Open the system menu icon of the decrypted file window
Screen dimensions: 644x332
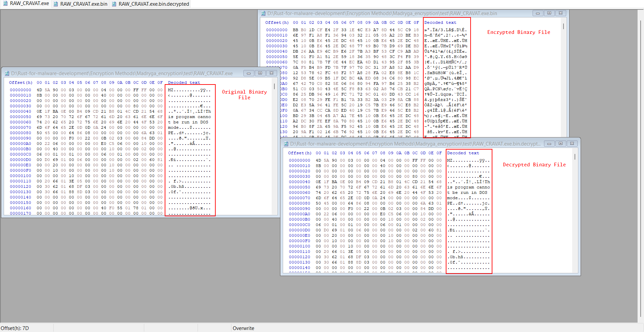coord(286,144)
